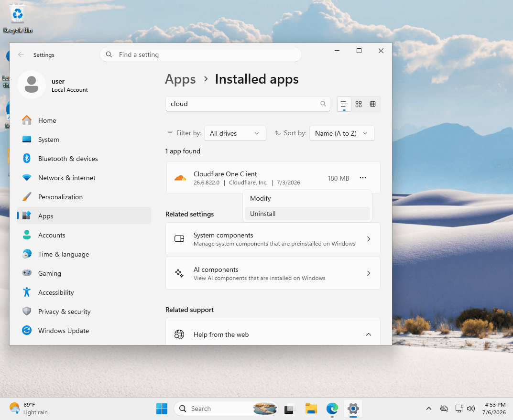Open Time & language clock icon
Screen dimensions: 513x420
pyautogui.click(x=27, y=254)
